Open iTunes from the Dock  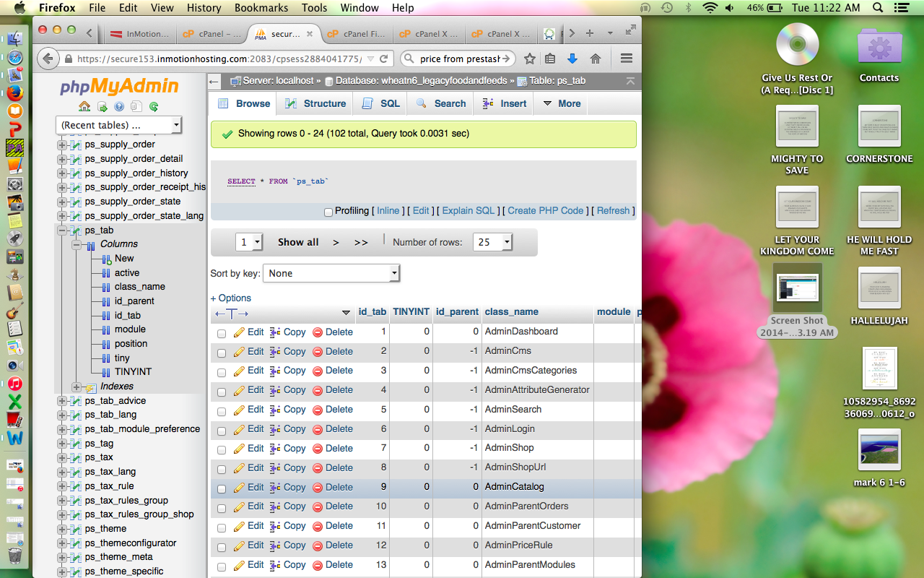[x=15, y=384]
